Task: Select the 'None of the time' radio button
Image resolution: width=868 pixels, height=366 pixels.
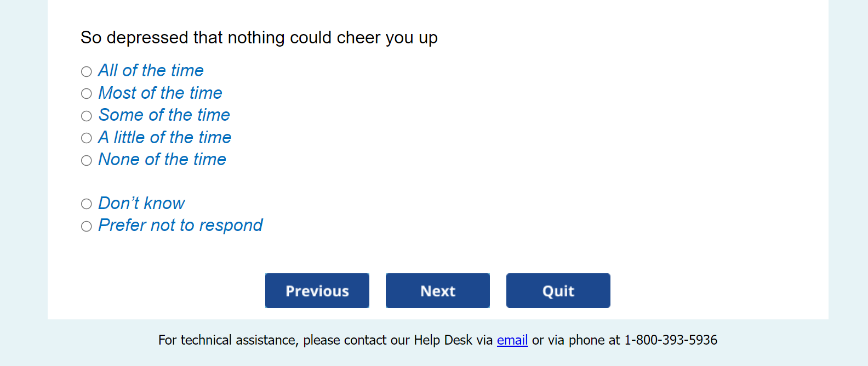Action: pos(87,161)
